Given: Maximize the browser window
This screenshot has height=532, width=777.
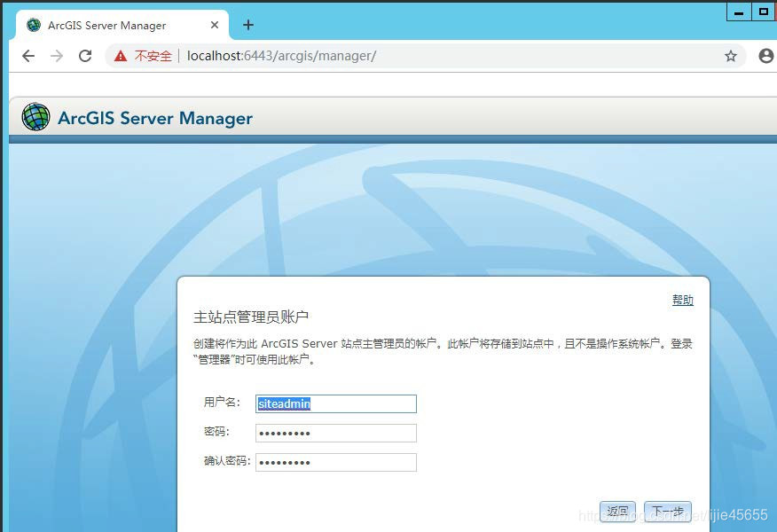Looking at the screenshot, I should pyautogui.click(x=763, y=12).
